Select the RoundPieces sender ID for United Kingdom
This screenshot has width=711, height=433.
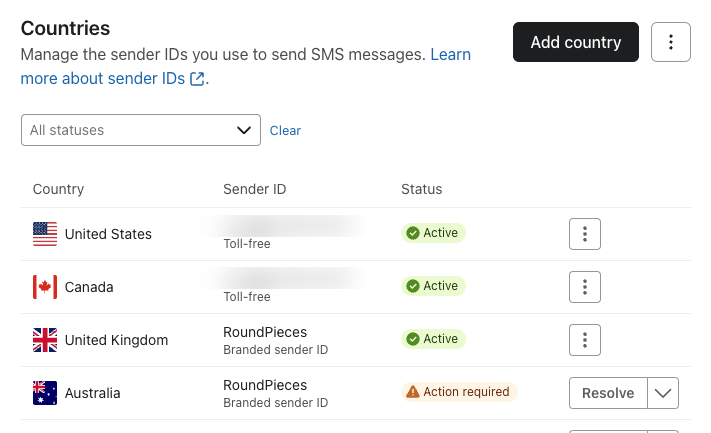click(265, 332)
